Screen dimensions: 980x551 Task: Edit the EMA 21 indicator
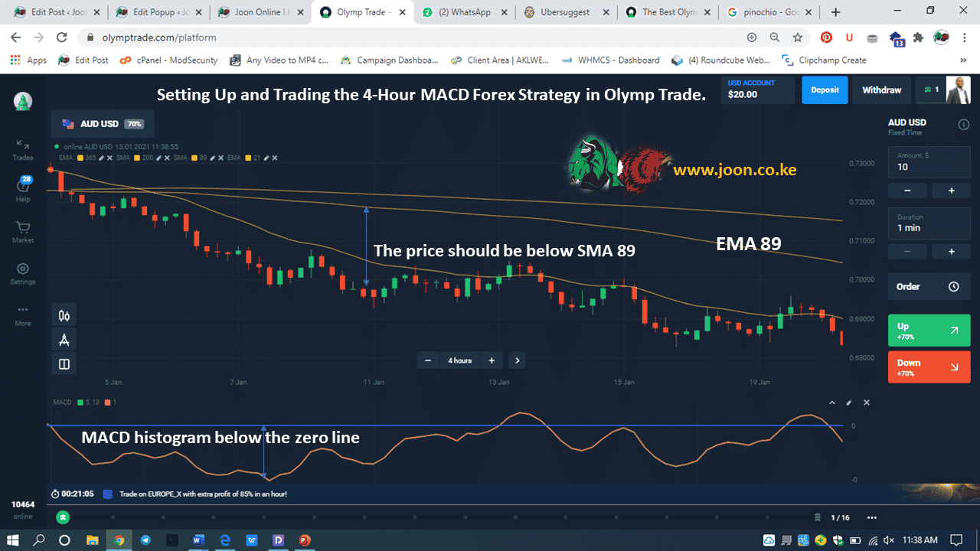[x=266, y=158]
